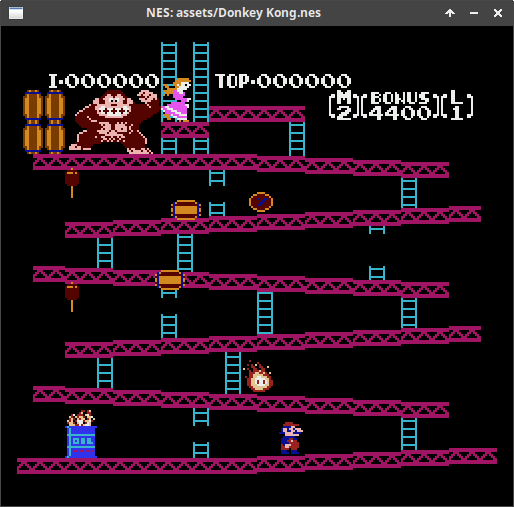
Task: Click the Donkey Kong gorilla sprite
Action: tap(113, 122)
